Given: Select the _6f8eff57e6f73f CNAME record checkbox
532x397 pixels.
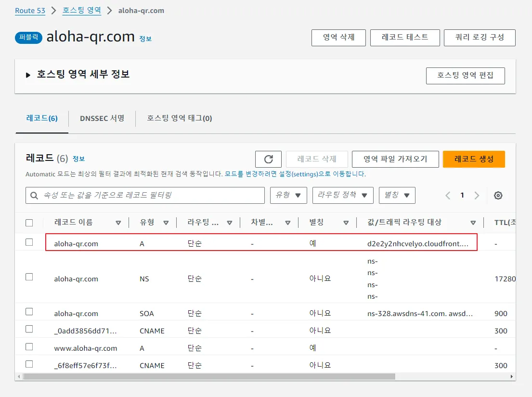Looking at the screenshot, I should point(29,364).
